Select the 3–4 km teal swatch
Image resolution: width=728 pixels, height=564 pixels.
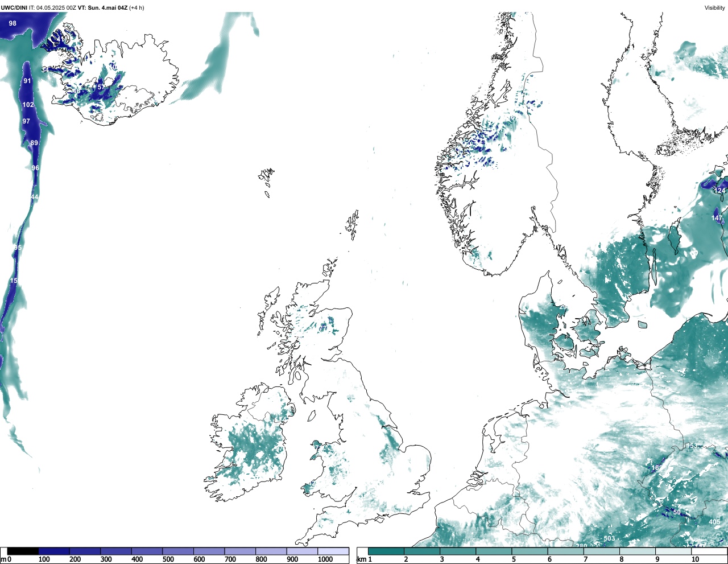click(458, 551)
